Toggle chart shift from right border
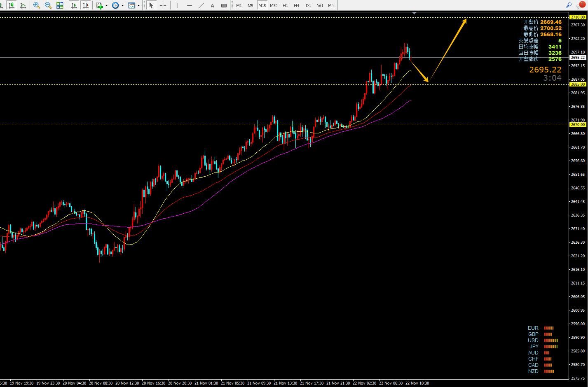Viewport: 588px width, 387px height. (86, 5)
